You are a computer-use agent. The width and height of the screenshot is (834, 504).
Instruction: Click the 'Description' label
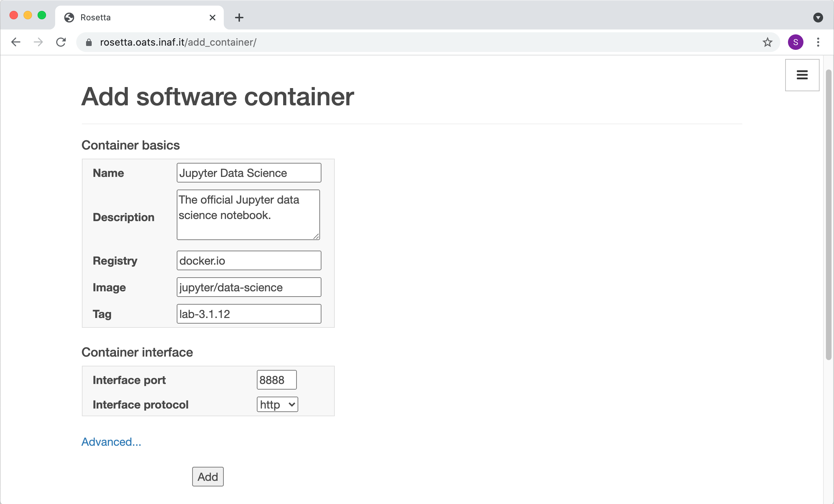(124, 217)
